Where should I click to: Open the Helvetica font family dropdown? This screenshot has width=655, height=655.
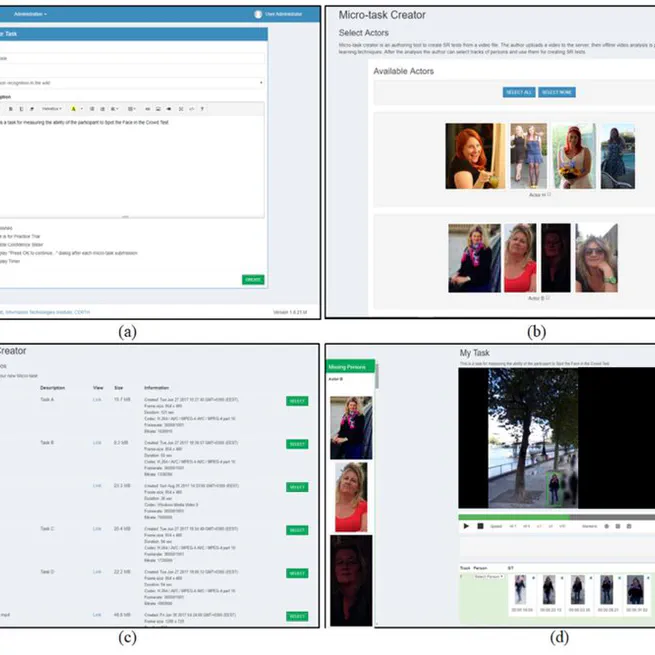[x=51, y=109]
